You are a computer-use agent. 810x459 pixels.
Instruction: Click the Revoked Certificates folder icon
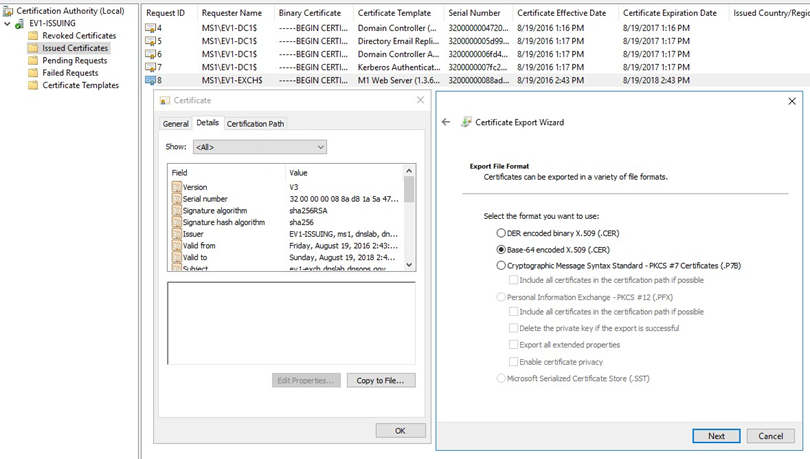[x=33, y=36]
